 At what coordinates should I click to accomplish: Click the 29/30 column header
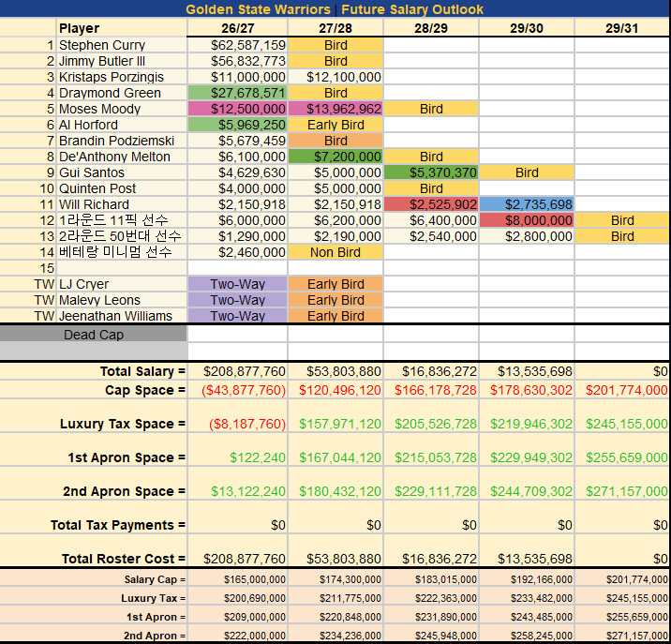[x=527, y=28]
